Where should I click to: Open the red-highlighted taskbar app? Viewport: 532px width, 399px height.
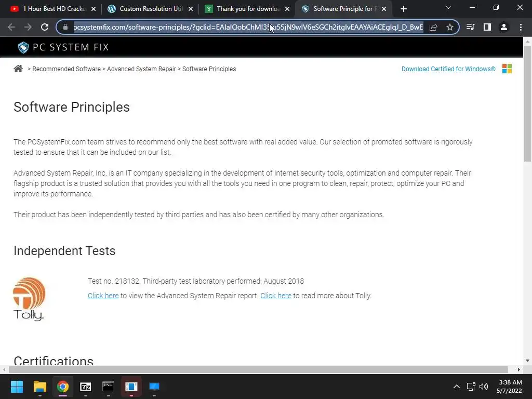pos(131,387)
